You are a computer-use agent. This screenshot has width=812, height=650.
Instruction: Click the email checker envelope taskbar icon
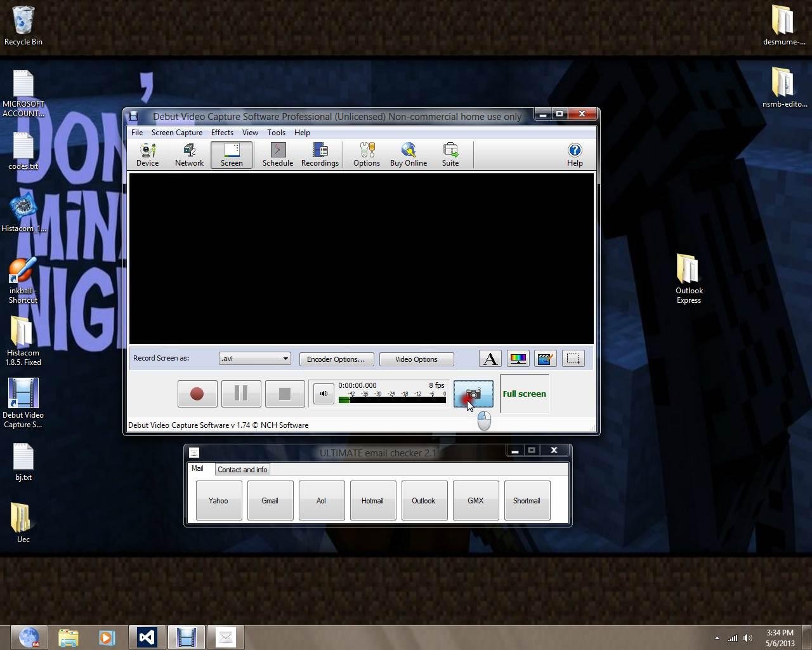point(226,637)
